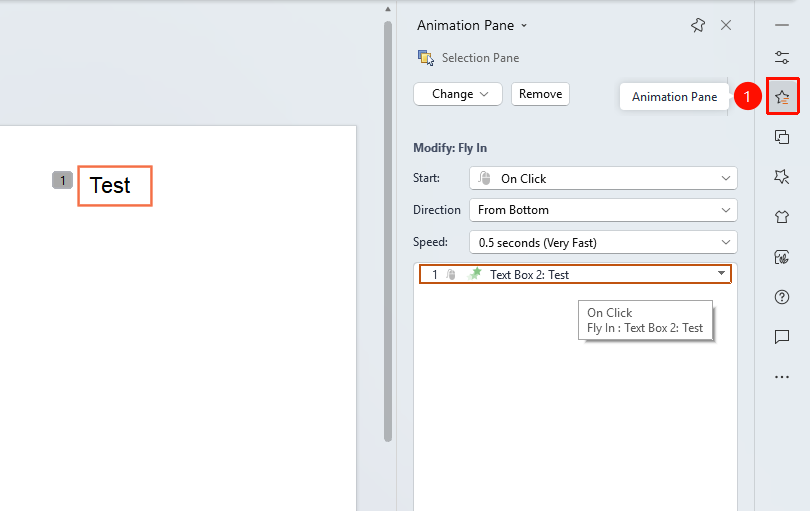Click the Modify: Fly In heading

click(450, 148)
